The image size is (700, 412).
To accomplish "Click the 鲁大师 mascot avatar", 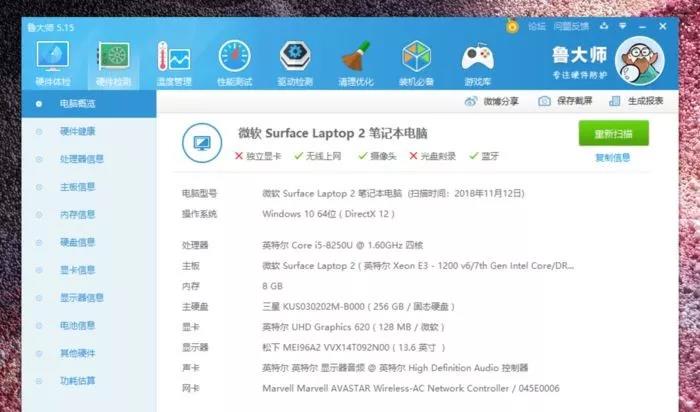I will click(639, 61).
